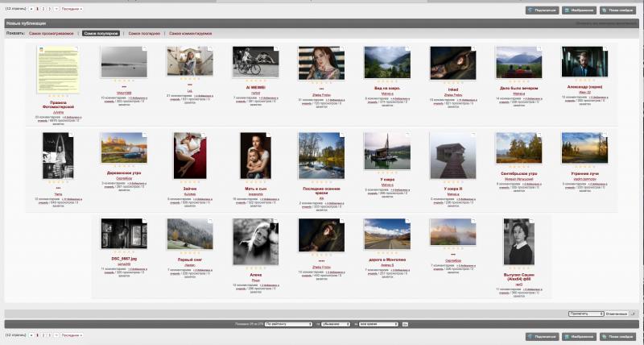This screenshot has height=345, width=644.
Task: Go to page 2 in the top pagination
Action: coord(43,9)
